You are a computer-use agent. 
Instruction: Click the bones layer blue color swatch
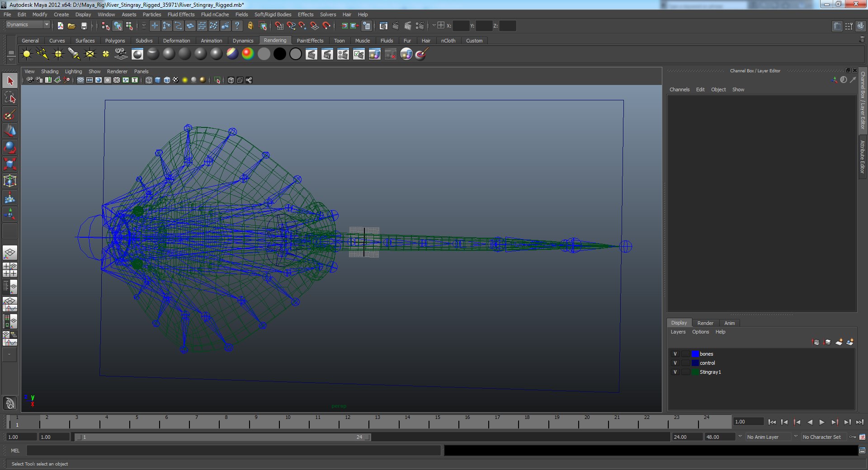tap(695, 354)
